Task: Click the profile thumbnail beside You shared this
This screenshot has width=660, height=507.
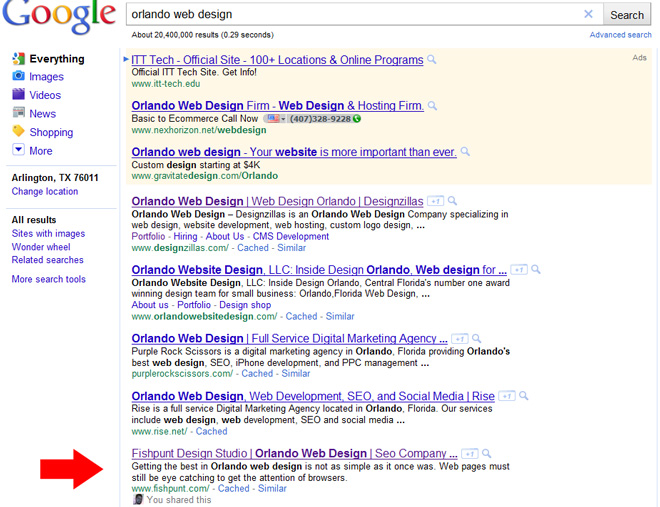Action: tap(138, 500)
